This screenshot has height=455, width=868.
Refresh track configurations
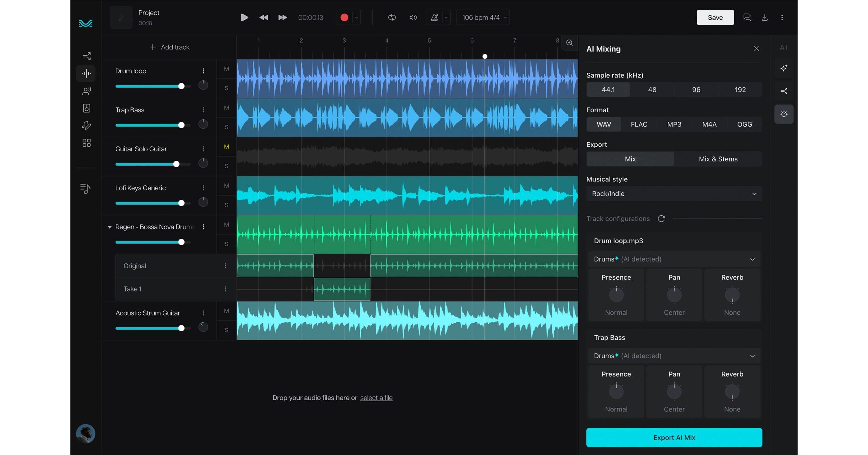click(661, 218)
